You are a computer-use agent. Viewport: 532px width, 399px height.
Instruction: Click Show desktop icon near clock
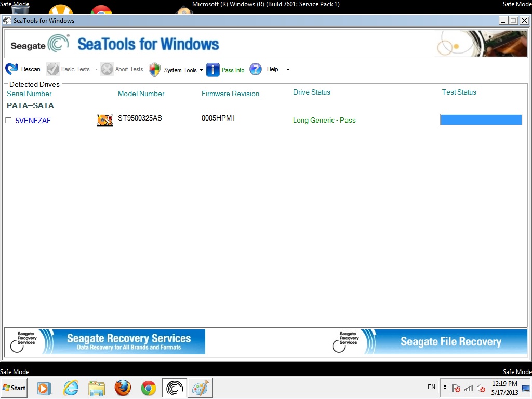click(x=526, y=388)
